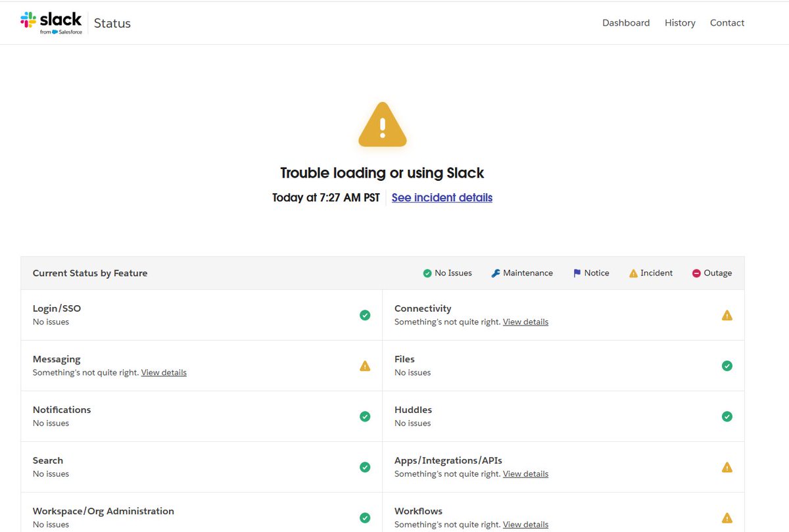Click the Huddles feature name
The image size is (789, 532).
pyautogui.click(x=413, y=410)
